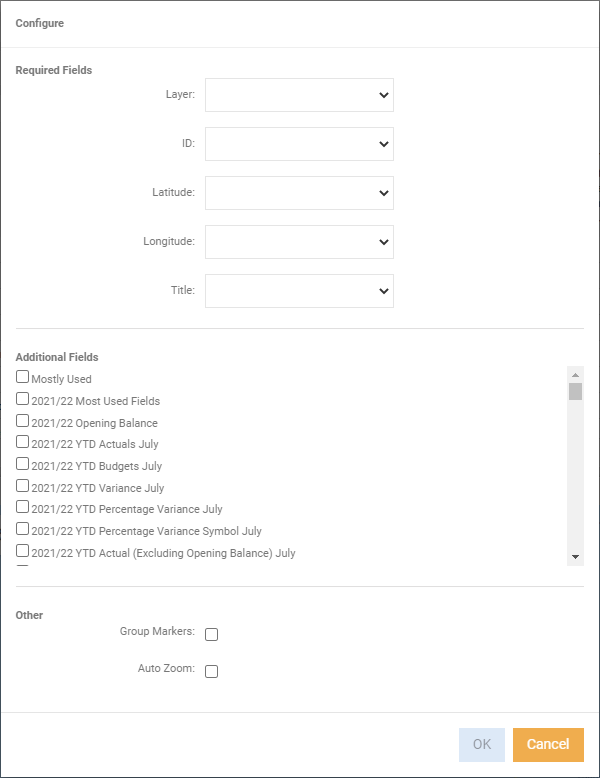Click the Additional Fields scroll down arrow
Viewport: 600px width, 778px height.
(x=575, y=557)
